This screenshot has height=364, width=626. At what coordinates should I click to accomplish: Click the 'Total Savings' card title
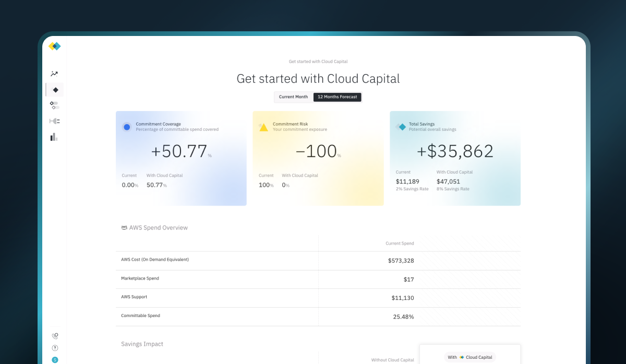(422, 124)
